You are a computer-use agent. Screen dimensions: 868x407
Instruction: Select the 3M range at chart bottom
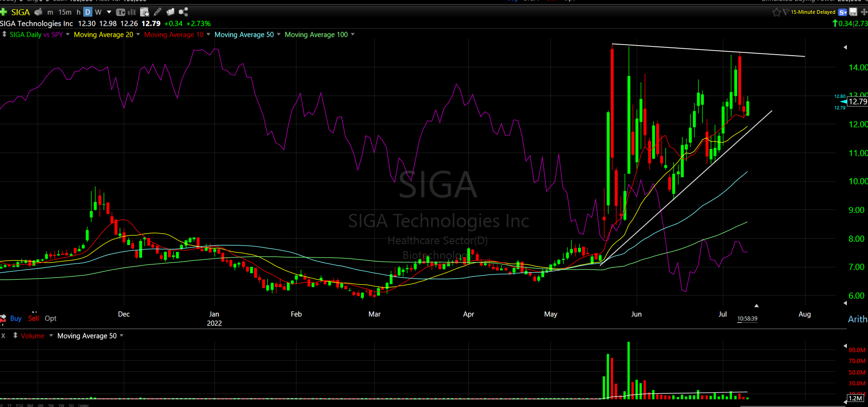[x=40, y=405]
